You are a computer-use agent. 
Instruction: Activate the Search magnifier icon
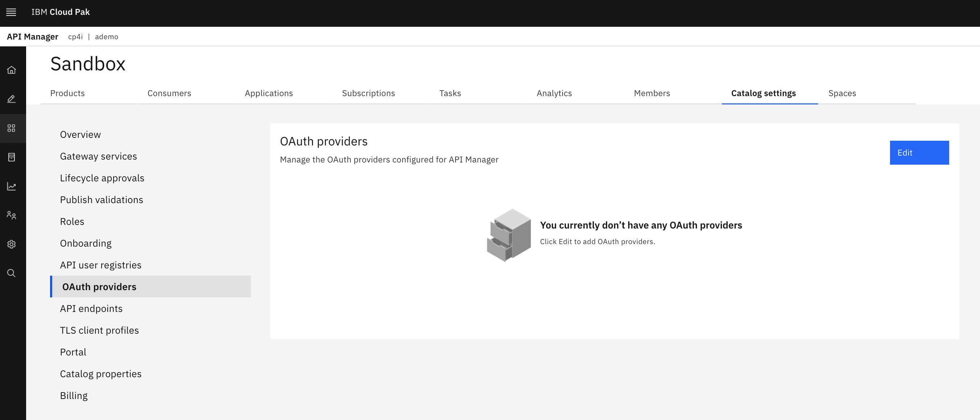point(11,273)
